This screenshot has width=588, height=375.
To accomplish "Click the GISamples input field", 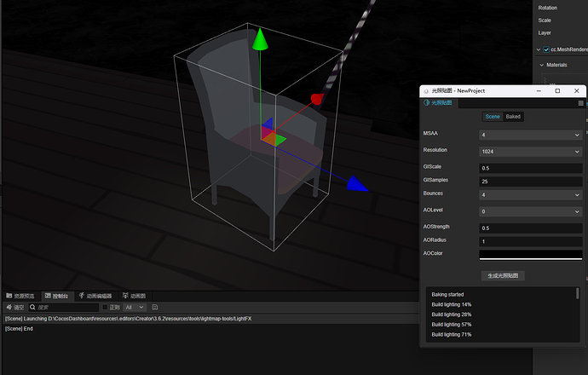I will pos(531,182).
